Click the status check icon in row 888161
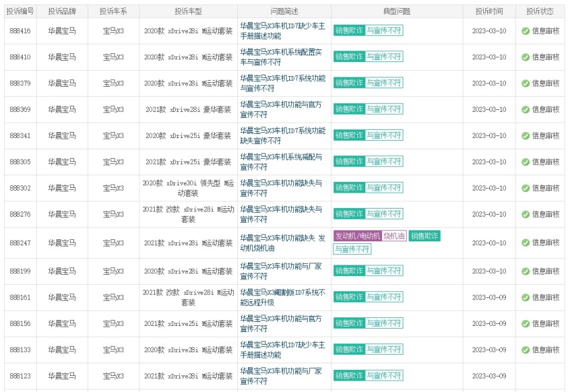Viewport: 568px width, 392px height. (525, 297)
